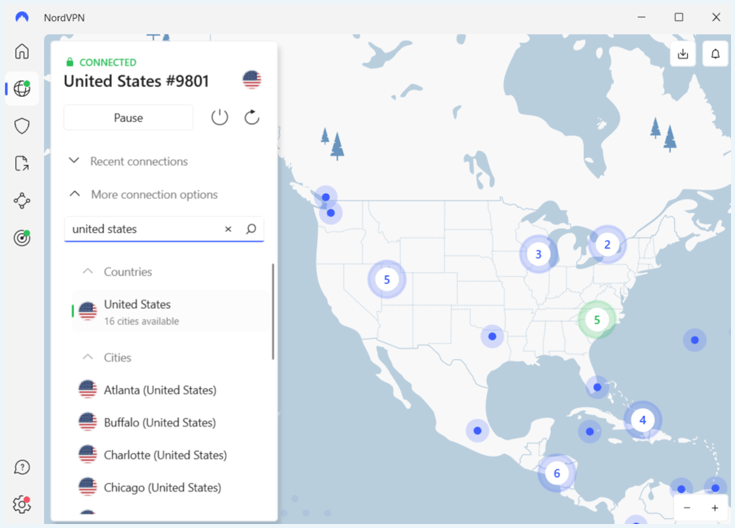Image resolution: width=735 pixels, height=528 pixels.
Task: Select map cluster marker labeled 2
Action: click(x=607, y=244)
